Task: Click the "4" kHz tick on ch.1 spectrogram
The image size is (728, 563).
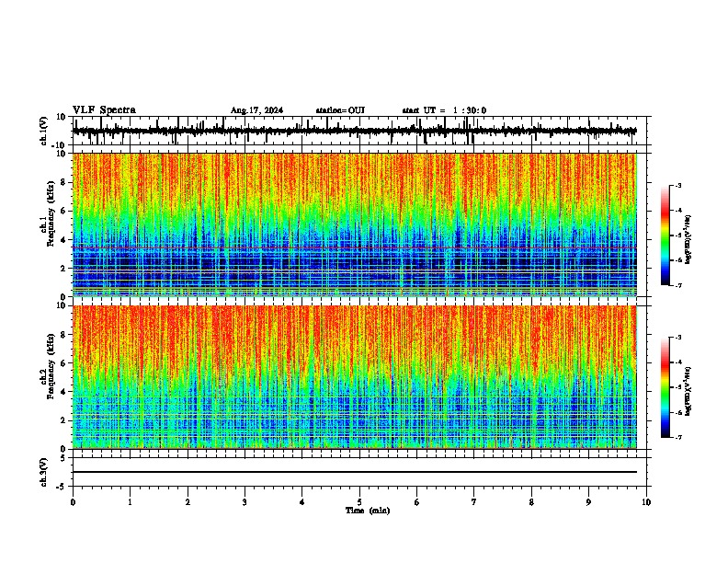Action: [64, 240]
